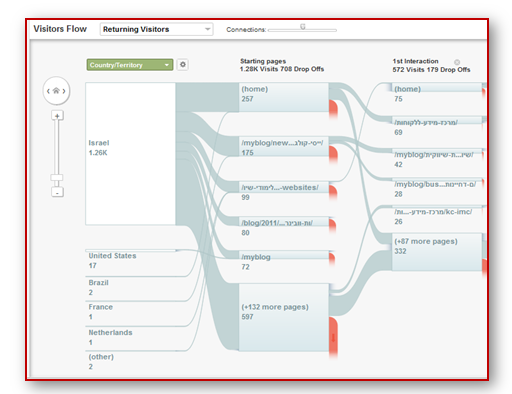Image resolution: width=512 pixels, height=394 pixels.
Task: Click the (+132 more pages) 597 node
Action: [284, 317]
